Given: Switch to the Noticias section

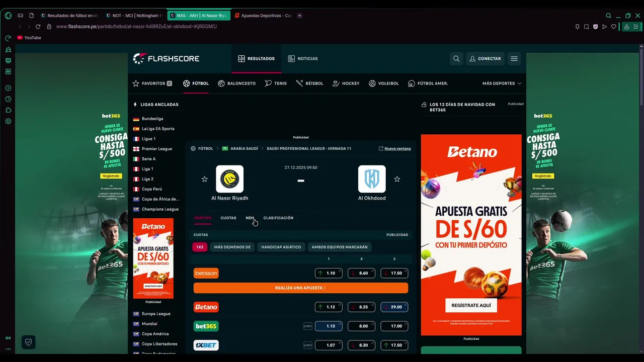Looking at the screenshot, I should [x=303, y=59].
